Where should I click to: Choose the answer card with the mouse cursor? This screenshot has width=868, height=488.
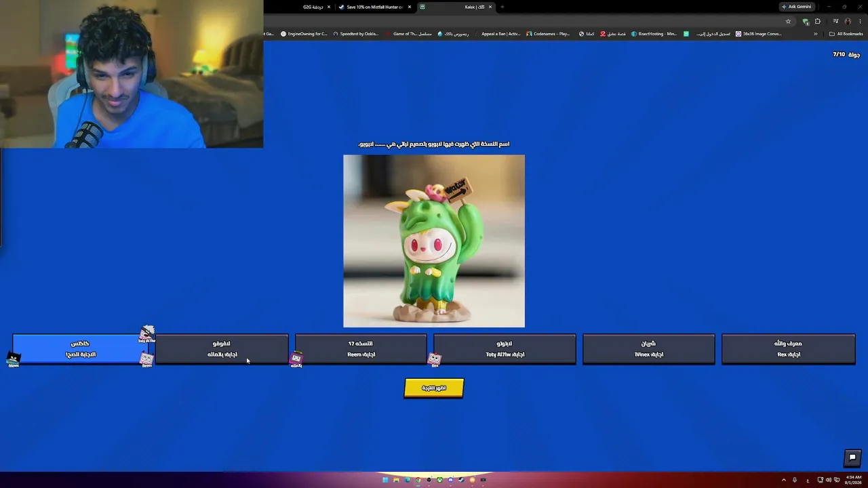[222, 349]
